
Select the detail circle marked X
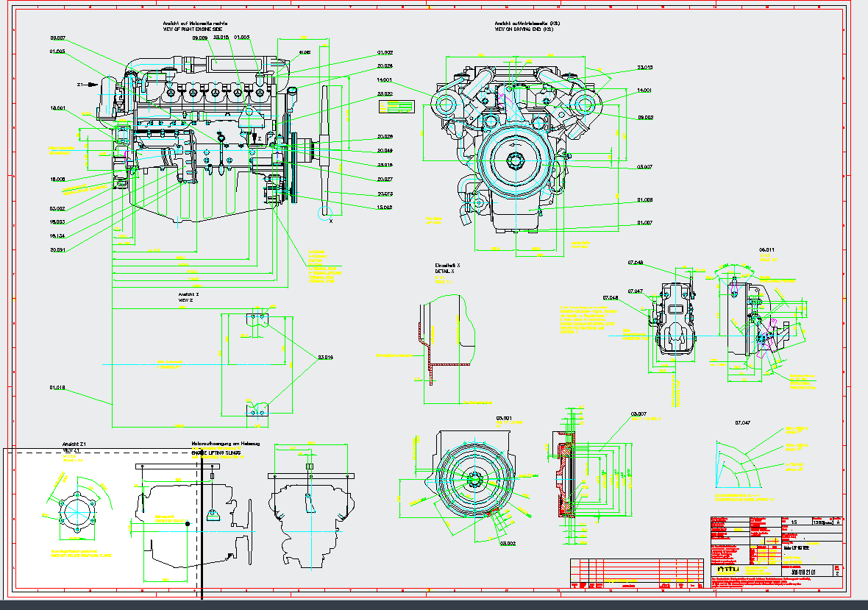[326, 213]
